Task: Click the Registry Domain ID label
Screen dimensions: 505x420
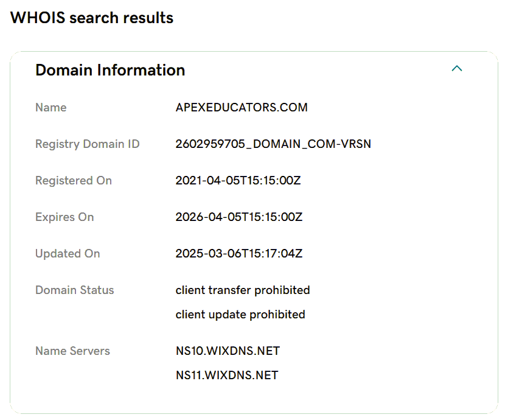Action: coord(87,144)
